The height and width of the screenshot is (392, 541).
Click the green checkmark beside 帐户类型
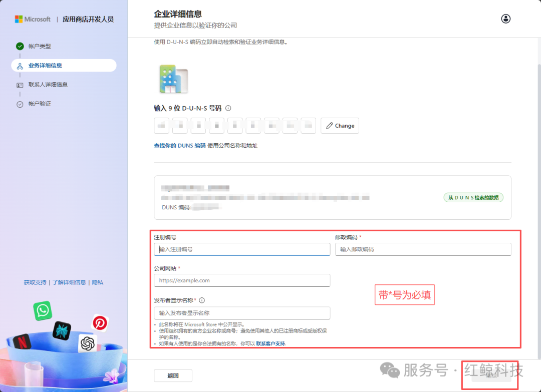click(20, 46)
